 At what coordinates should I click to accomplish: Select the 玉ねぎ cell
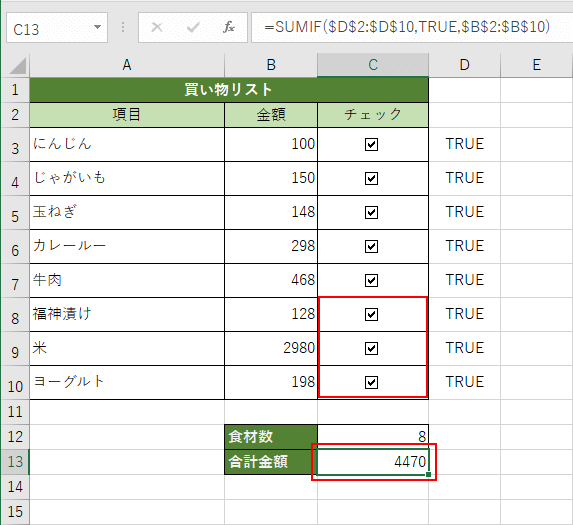click(127, 213)
